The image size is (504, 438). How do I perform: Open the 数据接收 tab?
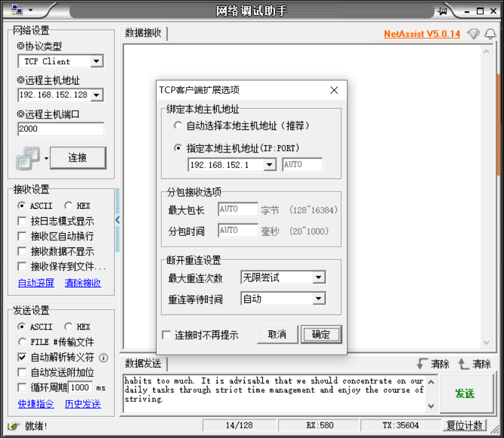coord(143,33)
